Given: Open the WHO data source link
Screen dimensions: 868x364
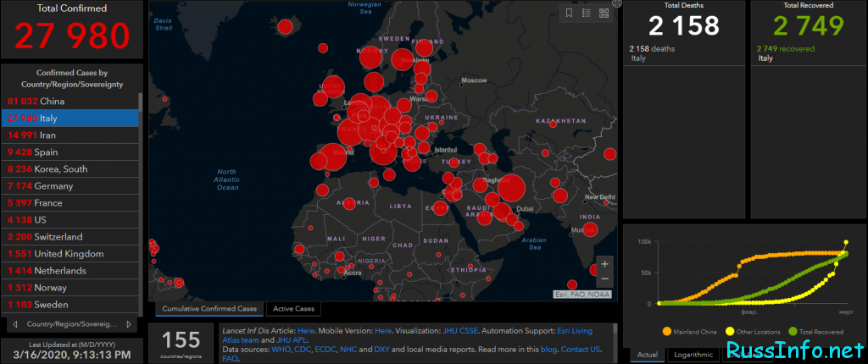Looking at the screenshot, I should coord(281,350).
